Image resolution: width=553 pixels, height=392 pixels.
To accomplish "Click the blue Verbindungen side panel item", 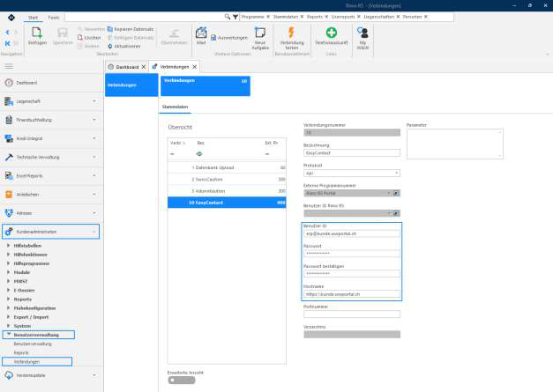I will (131, 85).
